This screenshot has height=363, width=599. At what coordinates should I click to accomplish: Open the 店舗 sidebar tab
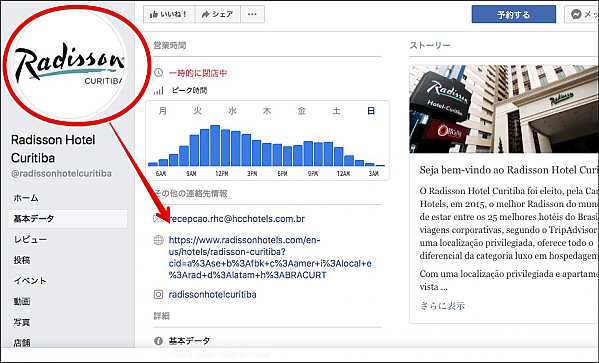(22, 343)
